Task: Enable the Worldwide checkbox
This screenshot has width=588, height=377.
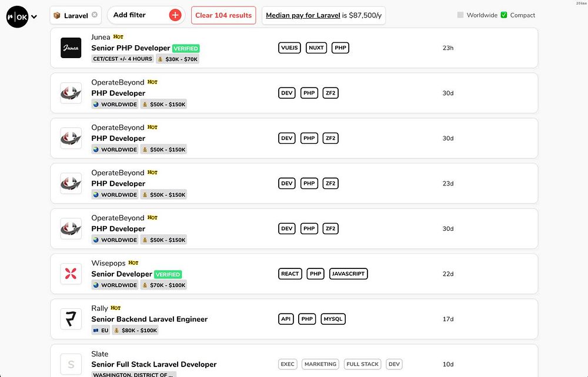Action: [x=460, y=15]
